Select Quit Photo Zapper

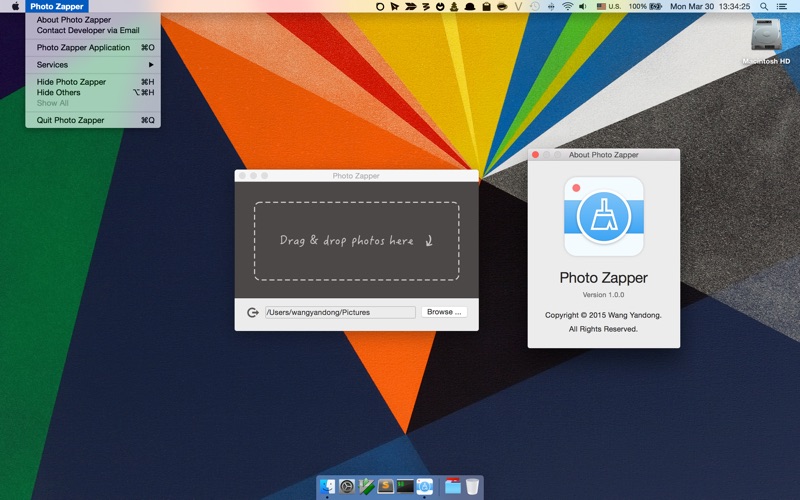pos(93,120)
